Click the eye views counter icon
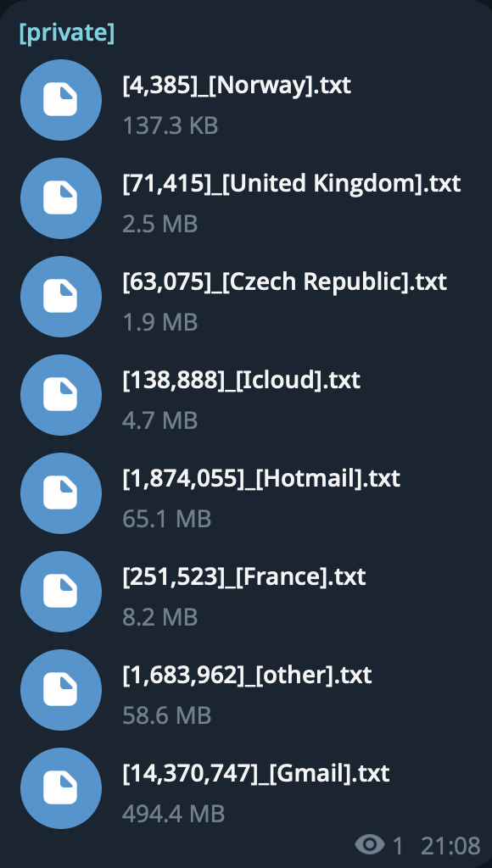Viewport: 492px width, 868px height. tap(370, 845)
